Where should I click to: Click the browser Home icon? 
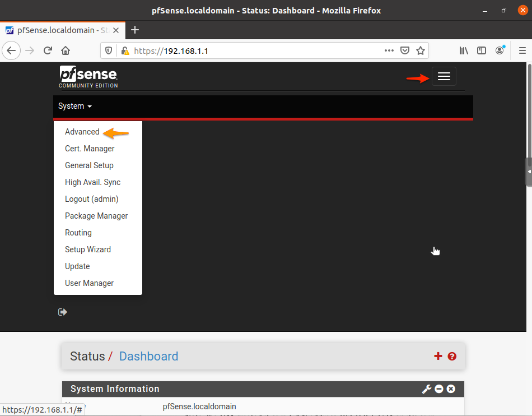[65, 50]
